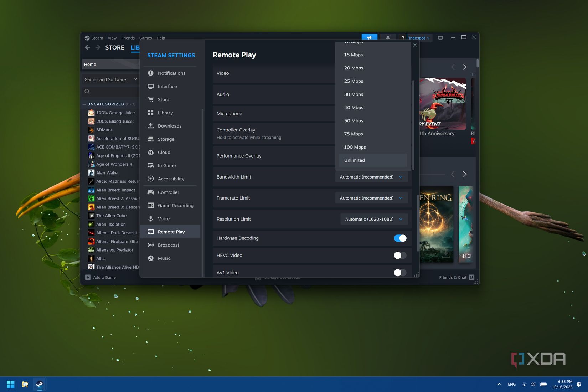Open the Elden Ring game thumbnail
The image size is (588, 392).
[437, 225]
